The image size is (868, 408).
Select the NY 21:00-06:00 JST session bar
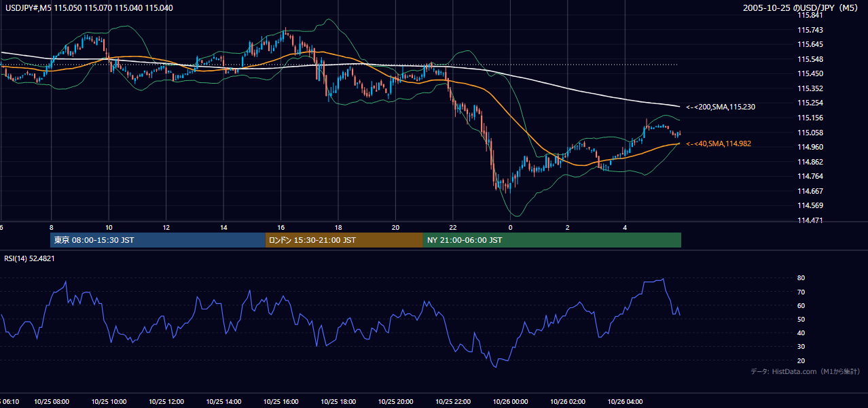pyautogui.click(x=552, y=240)
